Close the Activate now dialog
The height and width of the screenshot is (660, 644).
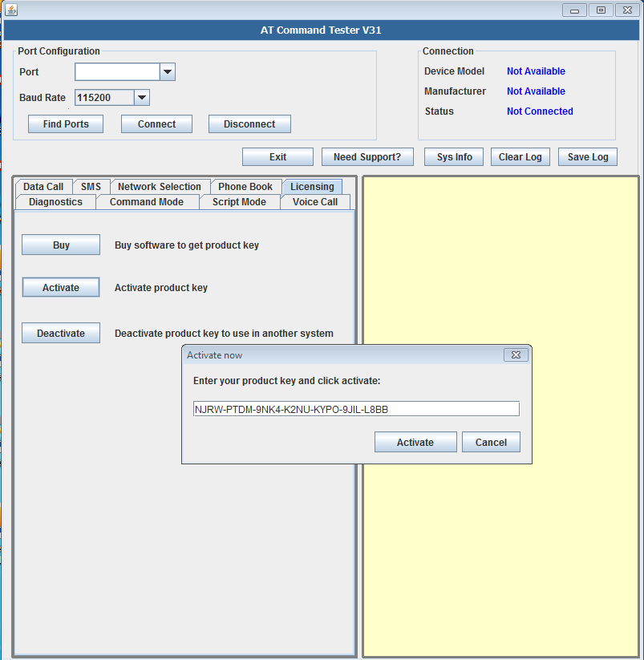click(x=516, y=354)
